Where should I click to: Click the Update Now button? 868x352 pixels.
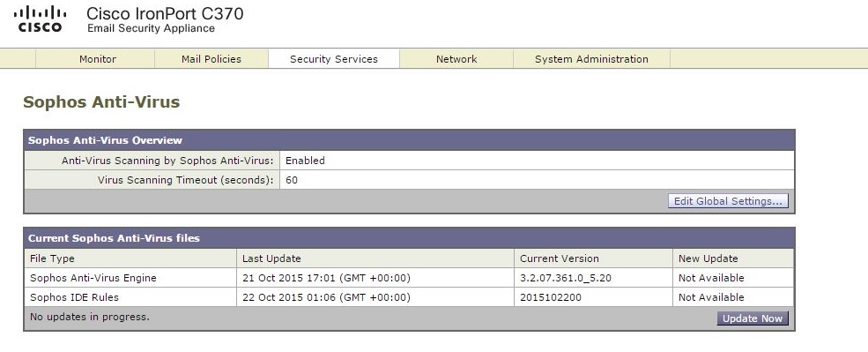pyautogui.click(x=753, y=318)
